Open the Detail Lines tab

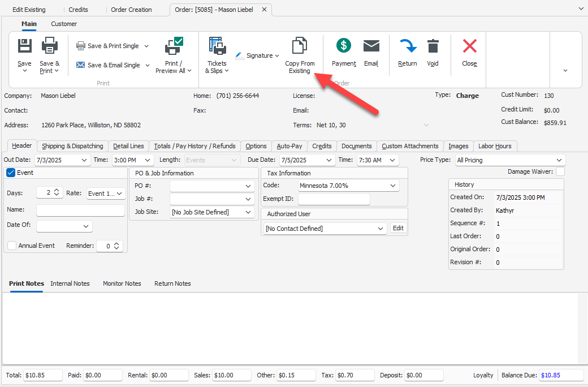coord(129,146)
